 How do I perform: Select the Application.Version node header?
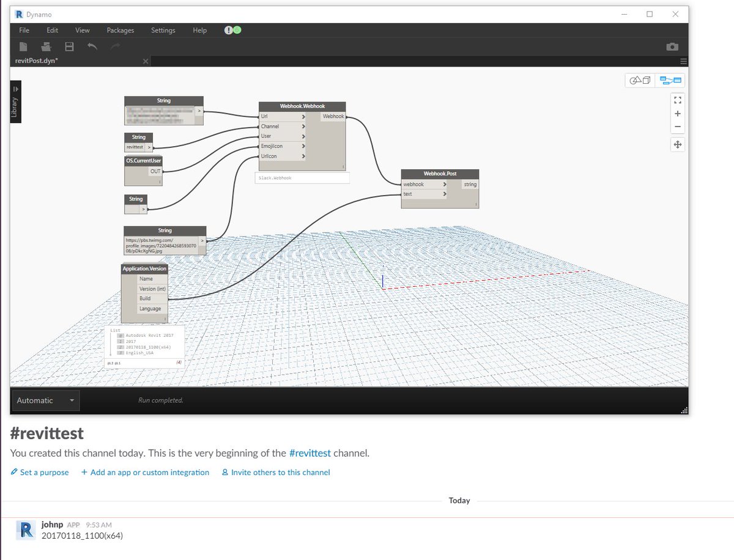144,268
